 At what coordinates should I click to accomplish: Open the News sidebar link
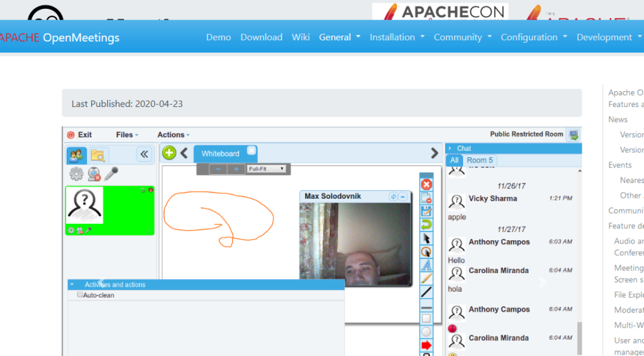pos(618,119)
